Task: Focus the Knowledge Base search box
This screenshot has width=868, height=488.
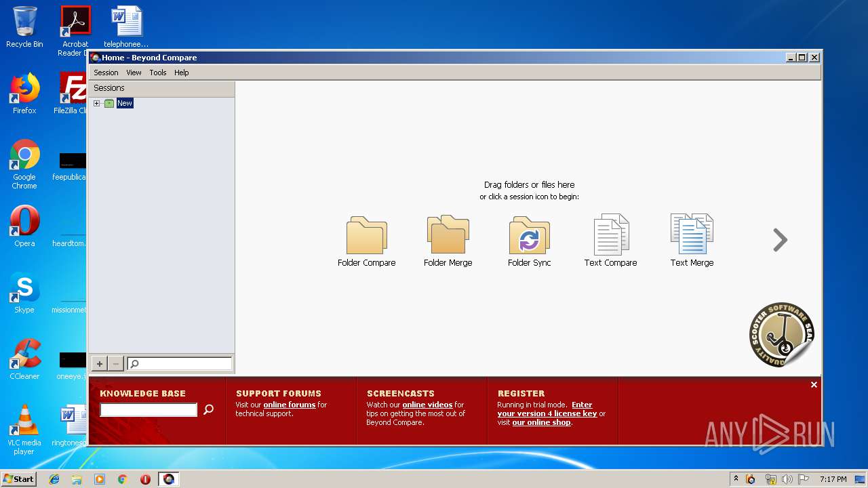Action: point(149,409)
